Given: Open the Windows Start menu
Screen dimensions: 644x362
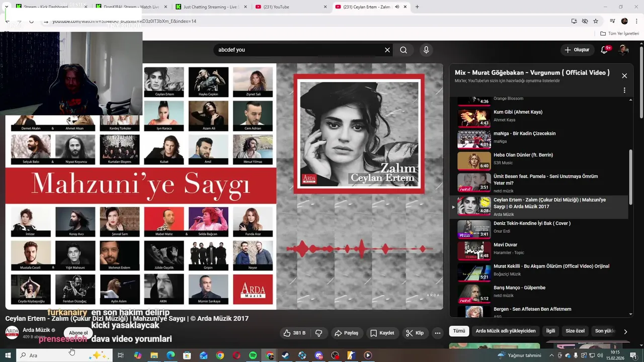Looking at the screenshot, I should pos(8,355).
